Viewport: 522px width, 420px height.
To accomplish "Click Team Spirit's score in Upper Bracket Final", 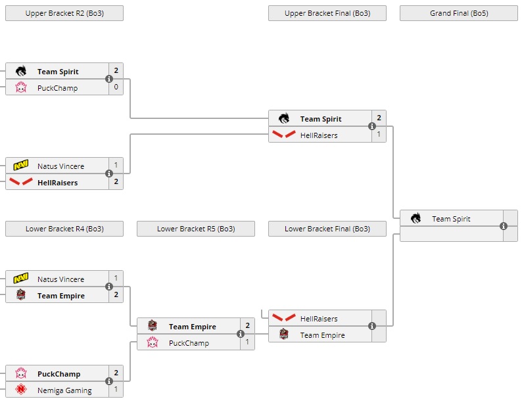I will [x=379, y=118].
